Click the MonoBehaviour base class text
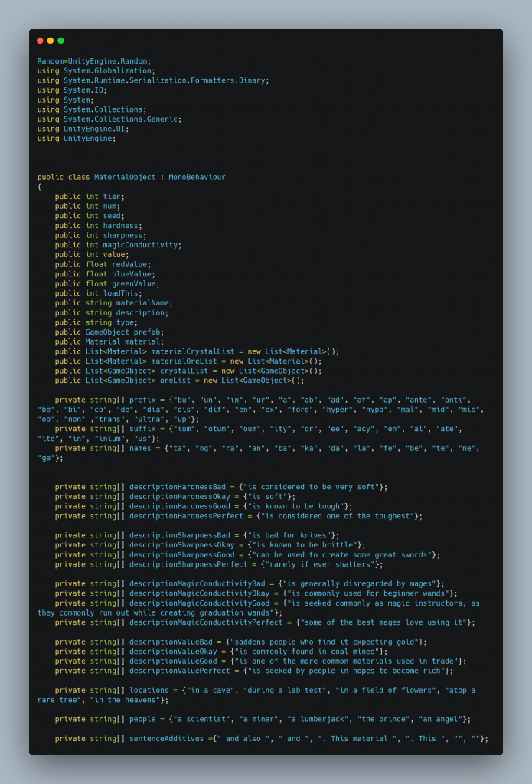 [x=197, y=177]
